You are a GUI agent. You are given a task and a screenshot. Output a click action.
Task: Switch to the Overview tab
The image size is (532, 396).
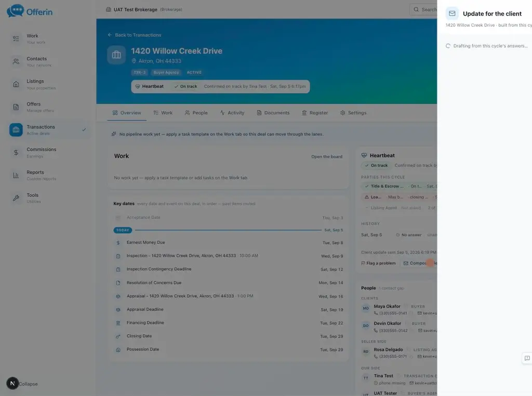click(127, 113)
